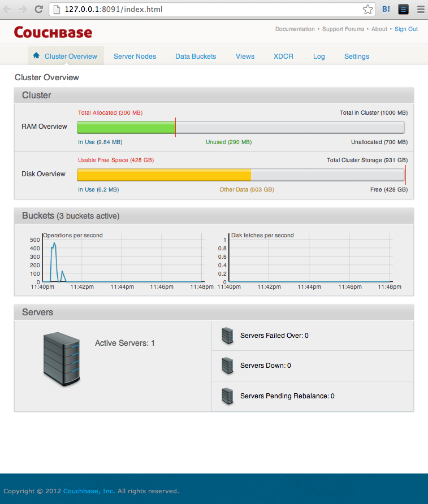Screen dimensions: 428x504
Task: Click 'Unused (290 MB)' text
Action: point(228,142)
